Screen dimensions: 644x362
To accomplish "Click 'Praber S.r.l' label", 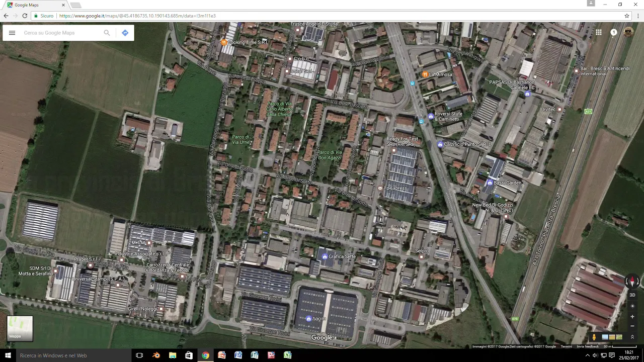I will (86, 259).
